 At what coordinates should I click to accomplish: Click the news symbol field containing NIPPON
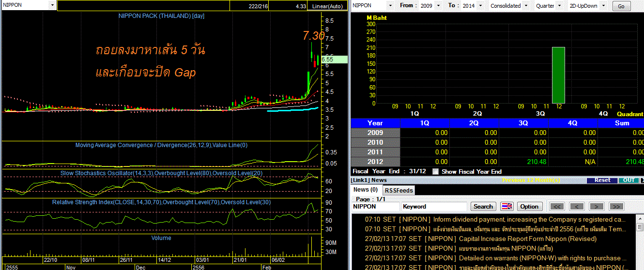(x=376, y=206)
